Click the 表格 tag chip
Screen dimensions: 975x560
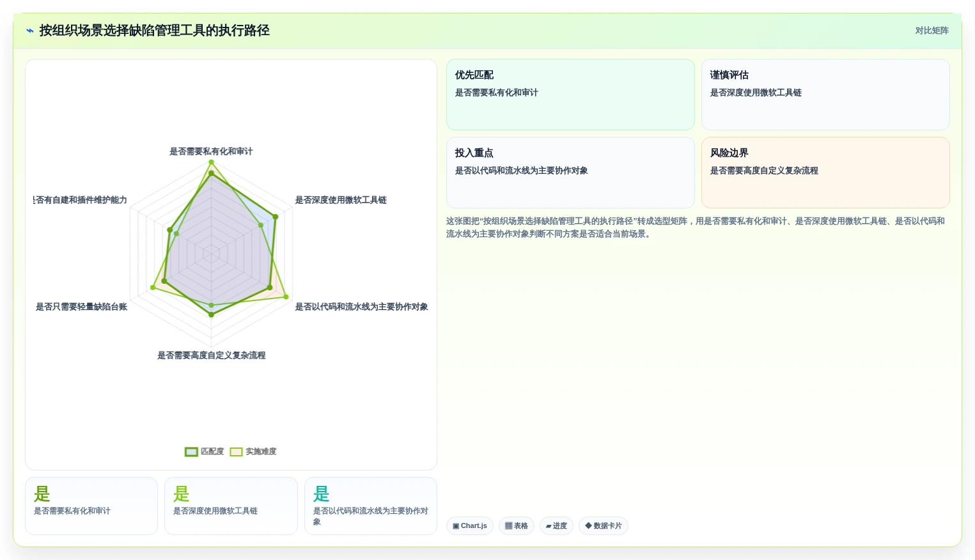pyautogui.click(x=517, y=525)
